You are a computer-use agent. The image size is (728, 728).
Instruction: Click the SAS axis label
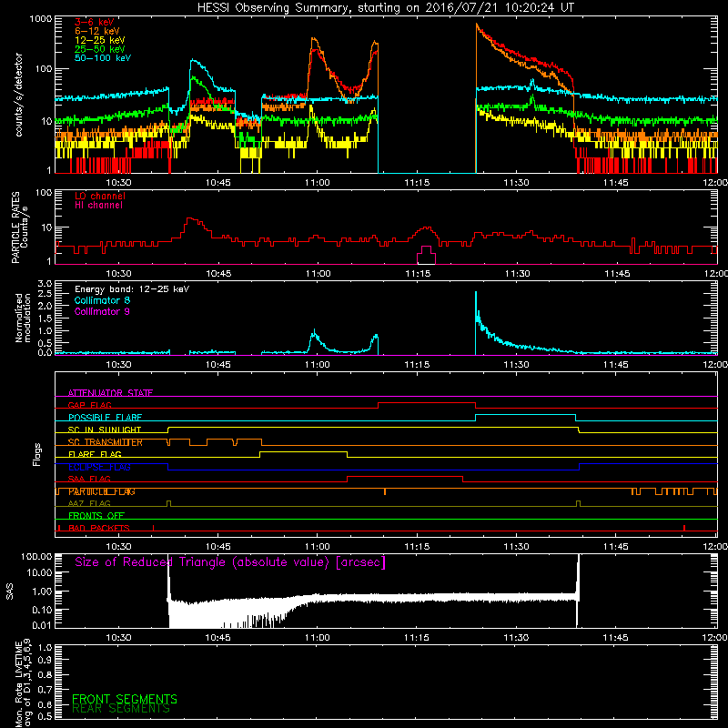tap(9, 591)
